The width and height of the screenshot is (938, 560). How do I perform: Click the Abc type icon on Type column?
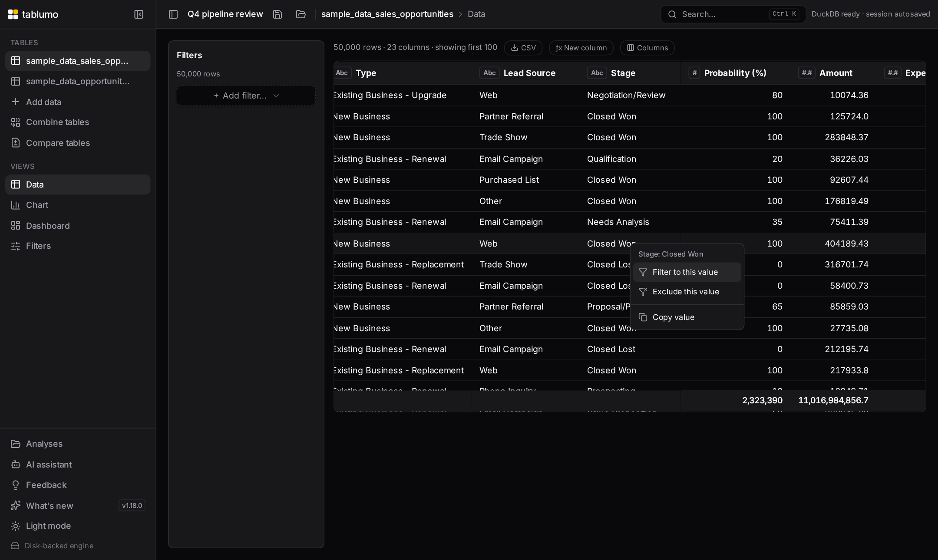click(342, 73)
